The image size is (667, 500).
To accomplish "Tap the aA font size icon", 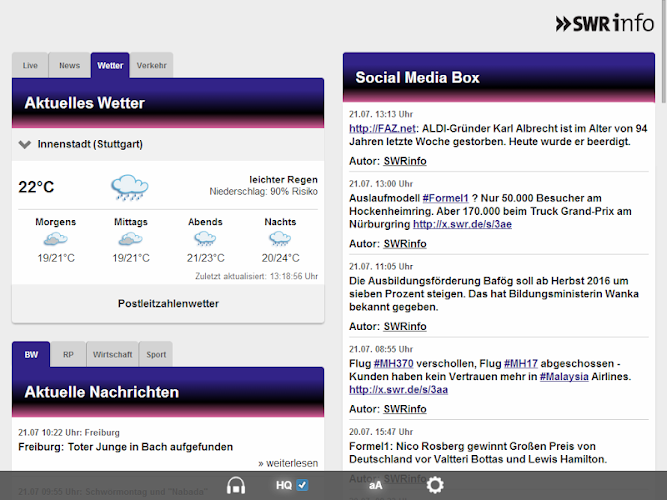I will pyautogui.click(x=375, y=486).
